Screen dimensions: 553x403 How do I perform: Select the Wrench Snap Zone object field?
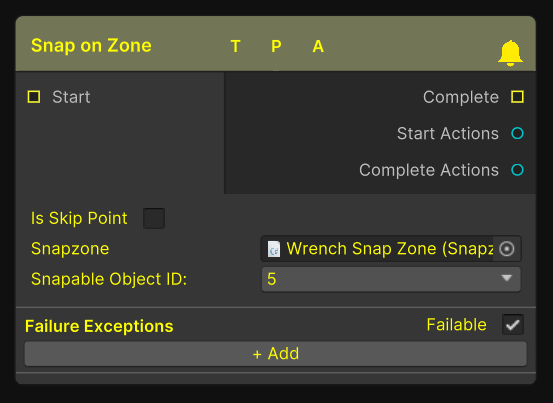click(x=391, y=249)
